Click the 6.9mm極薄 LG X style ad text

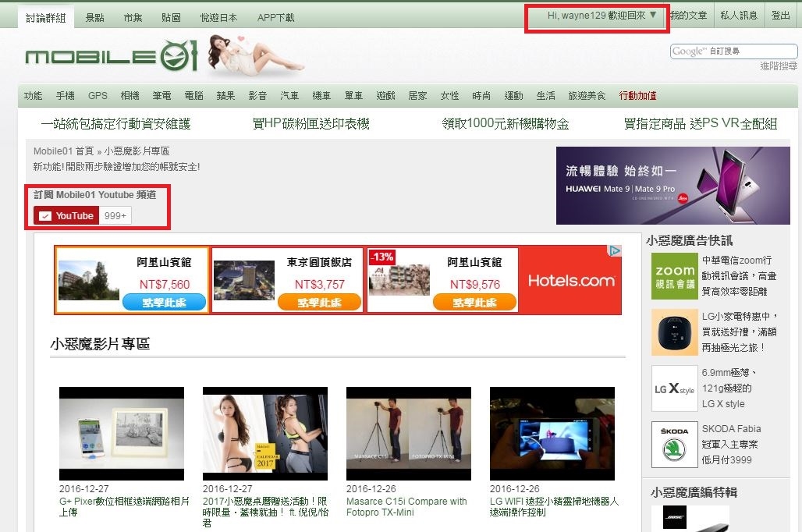[x=729, y=388]
